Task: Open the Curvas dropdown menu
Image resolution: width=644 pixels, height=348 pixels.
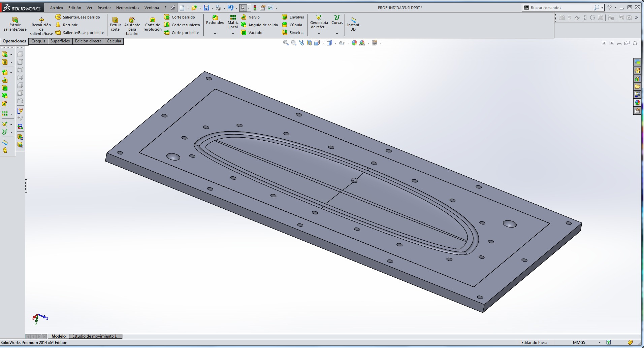Action: click(x=337, y=34)
